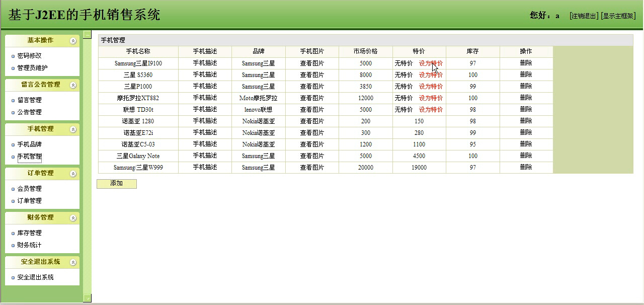Collapse the 手机管理 sidebar section chevron

click(x=73, y=129)
